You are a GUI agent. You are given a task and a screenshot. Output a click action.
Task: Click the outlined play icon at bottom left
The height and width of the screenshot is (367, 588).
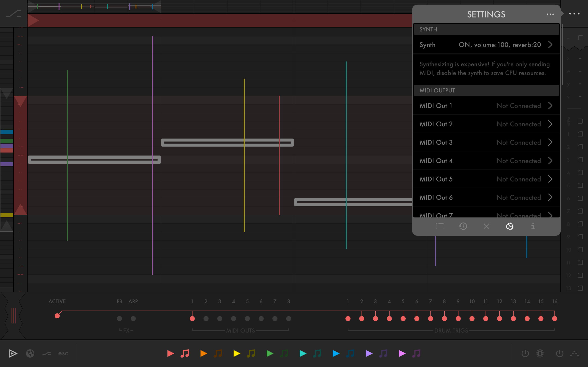13,353
